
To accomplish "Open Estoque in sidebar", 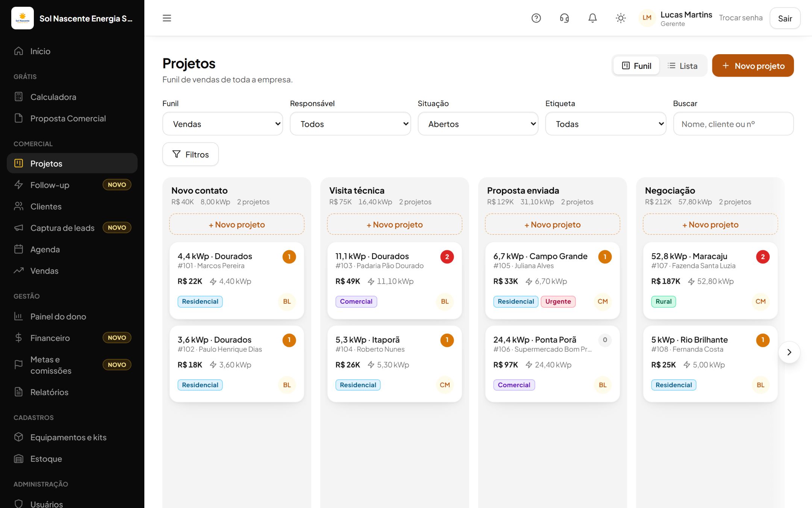I will tap(72, 459).
